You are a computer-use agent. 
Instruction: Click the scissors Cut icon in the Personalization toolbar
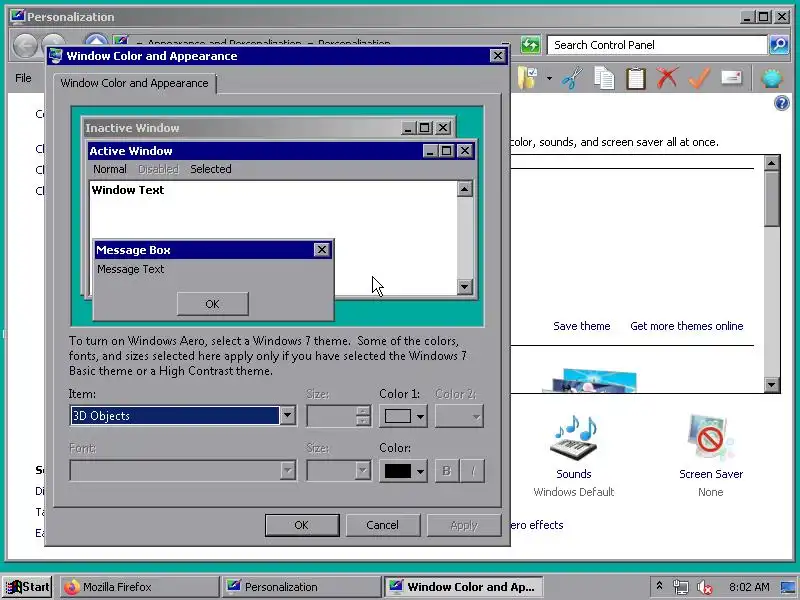pos(572,78)
